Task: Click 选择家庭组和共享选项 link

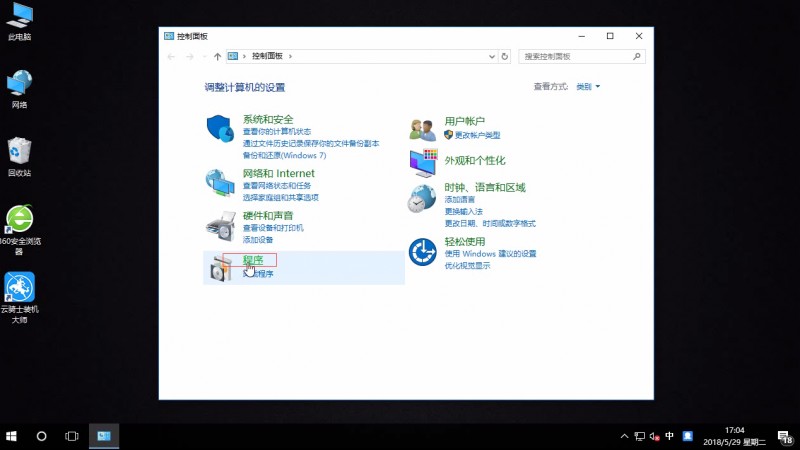Action: tap(281, 197)
